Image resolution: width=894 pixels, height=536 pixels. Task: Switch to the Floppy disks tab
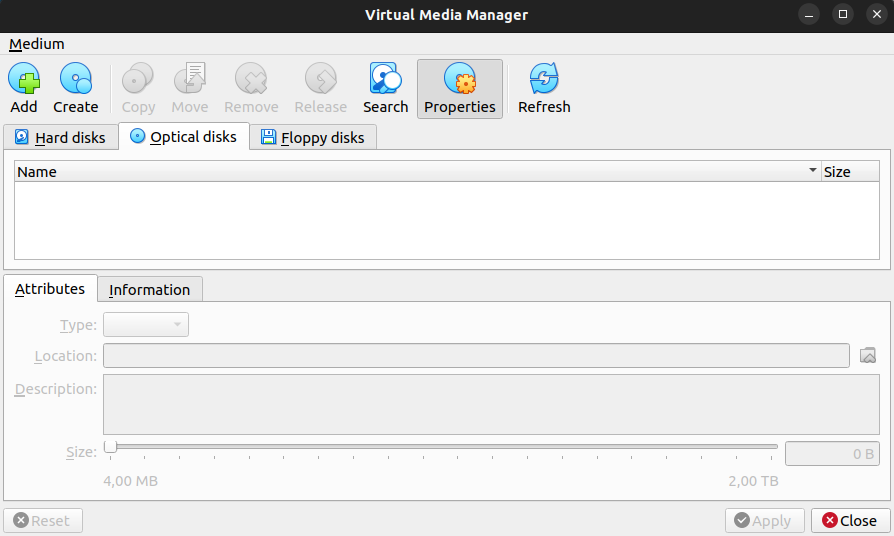click(312, 137)
